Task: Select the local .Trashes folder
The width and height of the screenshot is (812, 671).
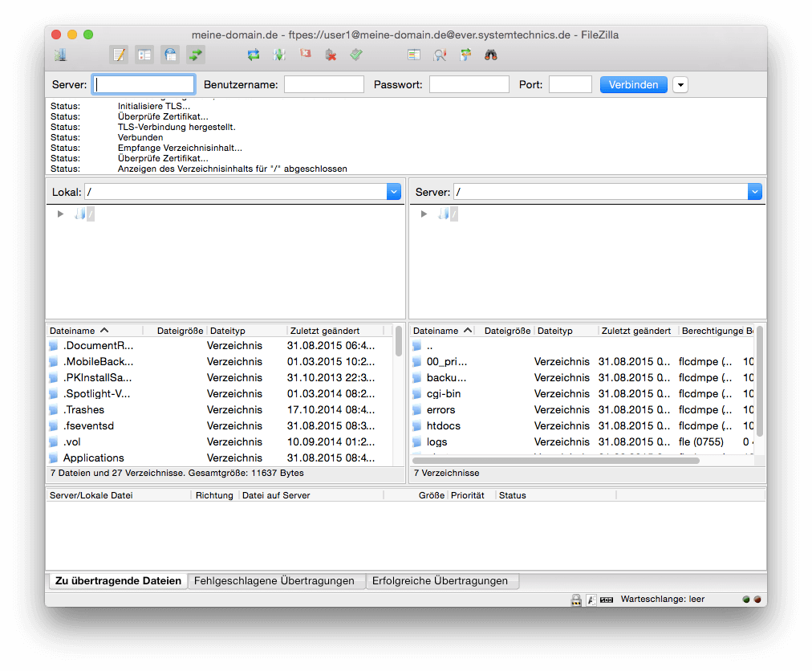Action: click(220, 410)
